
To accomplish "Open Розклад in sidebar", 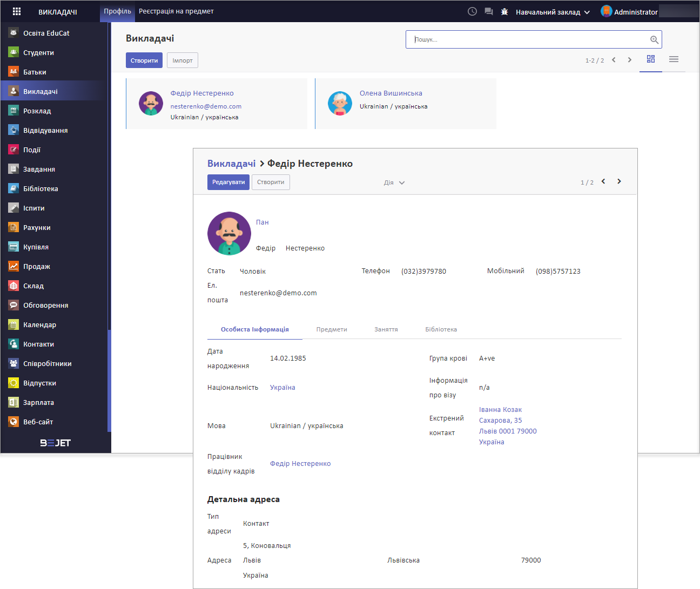I will point(54,111).
